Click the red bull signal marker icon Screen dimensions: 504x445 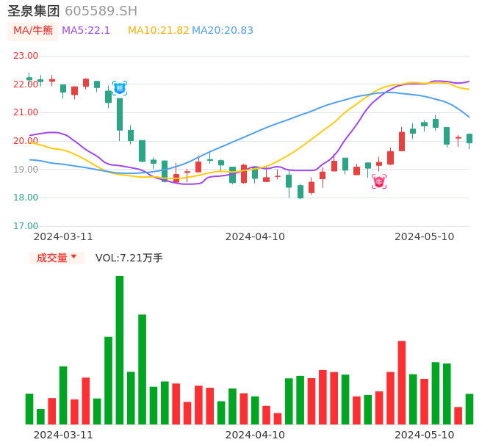[379, 181]
